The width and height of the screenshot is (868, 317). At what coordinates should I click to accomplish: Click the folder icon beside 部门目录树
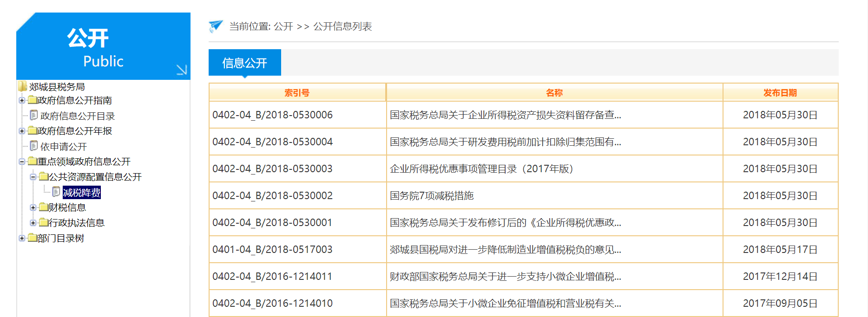coord(32,238)
